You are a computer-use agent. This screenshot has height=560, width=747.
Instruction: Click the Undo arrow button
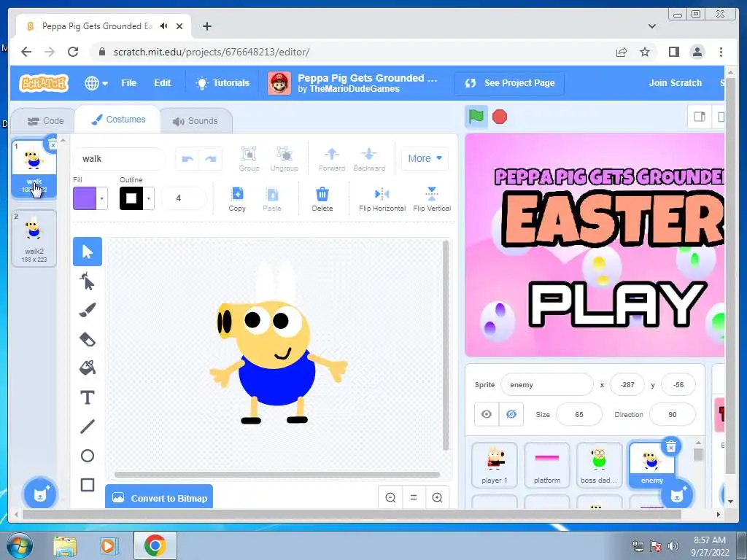[x=187, y=159]
